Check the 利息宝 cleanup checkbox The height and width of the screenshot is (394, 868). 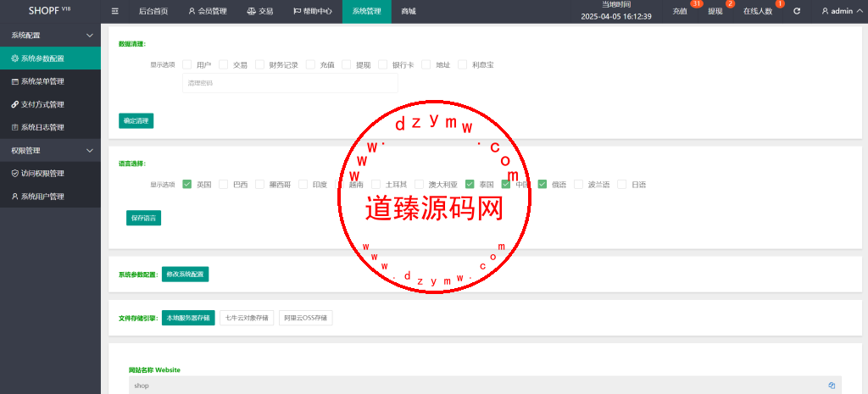click(463, 64)
